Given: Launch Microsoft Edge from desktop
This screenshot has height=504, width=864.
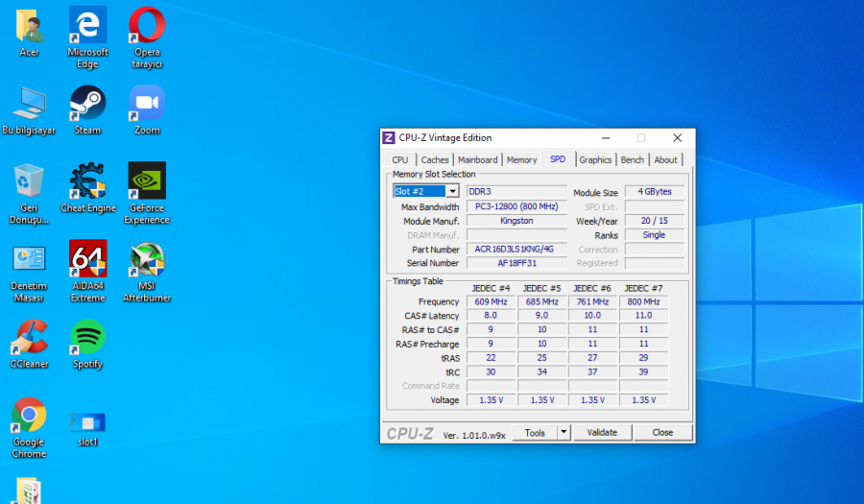Looking at the screenshot, I should coord(87,37).
